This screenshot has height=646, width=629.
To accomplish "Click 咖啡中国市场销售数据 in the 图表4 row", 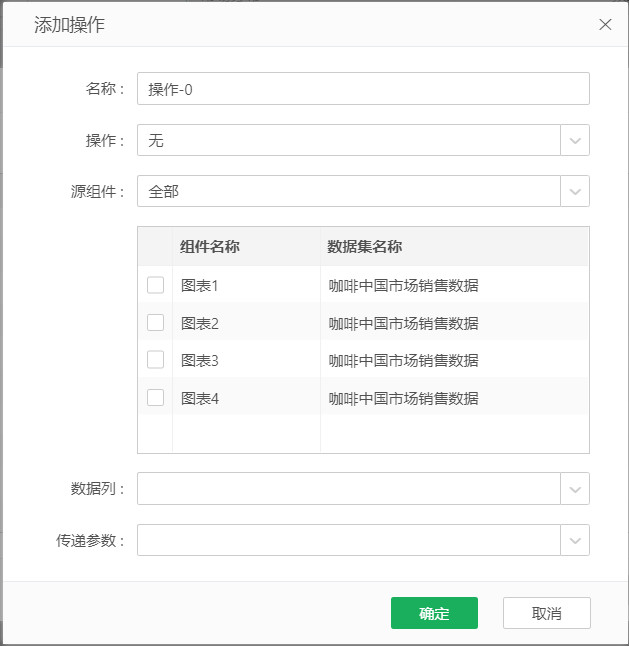I will (403, 398).
